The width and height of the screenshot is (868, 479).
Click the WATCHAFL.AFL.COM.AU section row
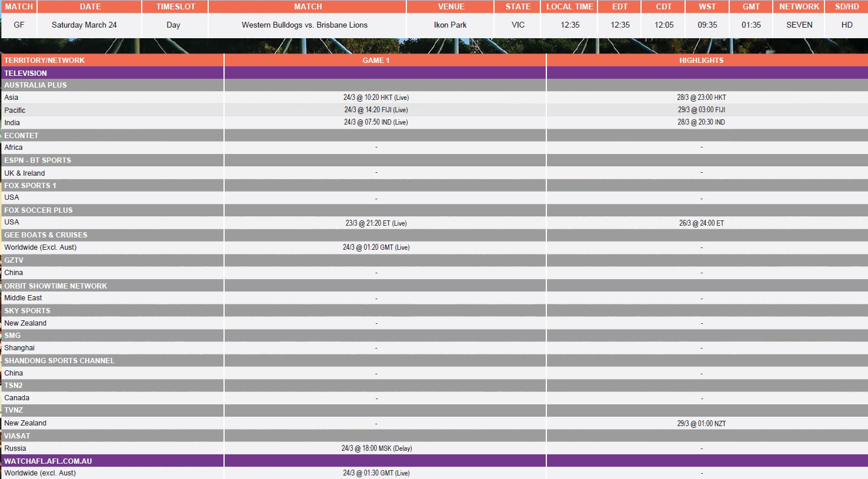pos(434,461)
